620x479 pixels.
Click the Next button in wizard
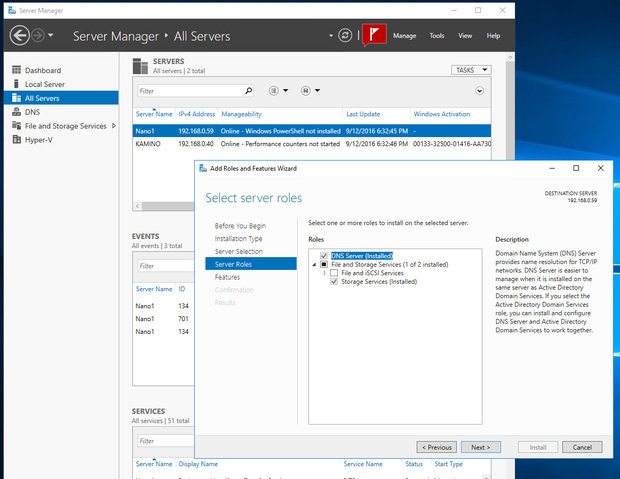[480, 447]
